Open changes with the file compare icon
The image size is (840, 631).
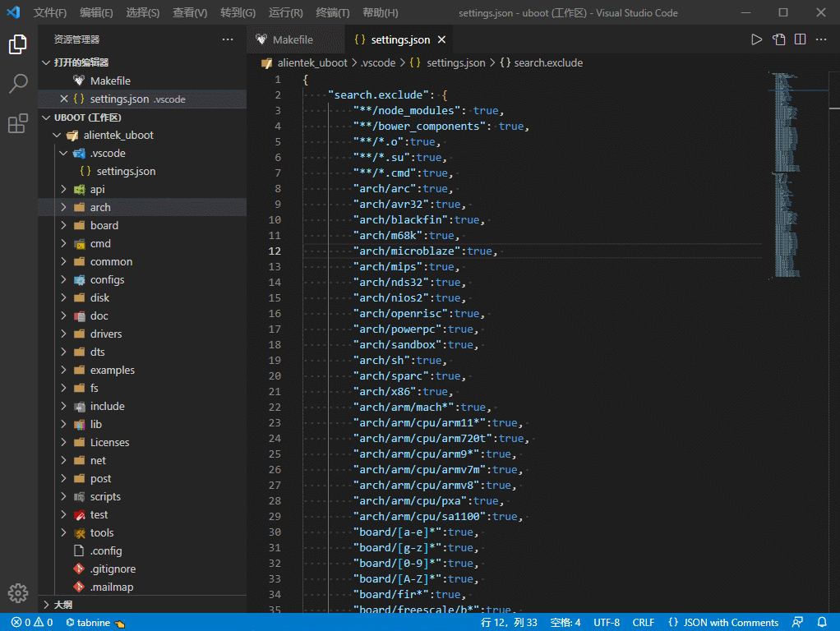click(778, 39)
